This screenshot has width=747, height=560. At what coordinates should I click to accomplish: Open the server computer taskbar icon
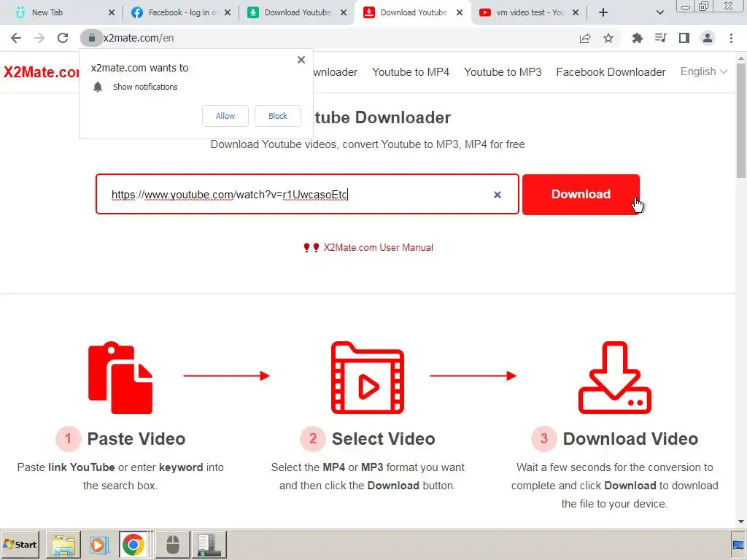click(x=209, y=544)
